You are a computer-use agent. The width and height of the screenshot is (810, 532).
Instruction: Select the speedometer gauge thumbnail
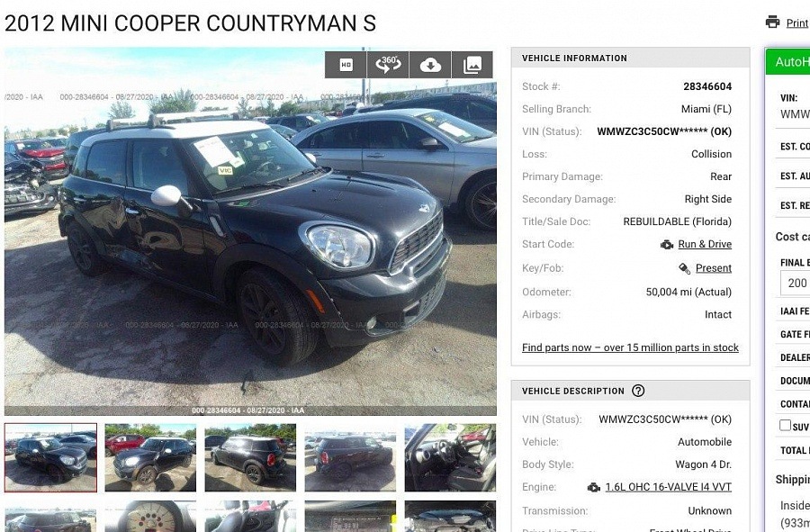150,516
